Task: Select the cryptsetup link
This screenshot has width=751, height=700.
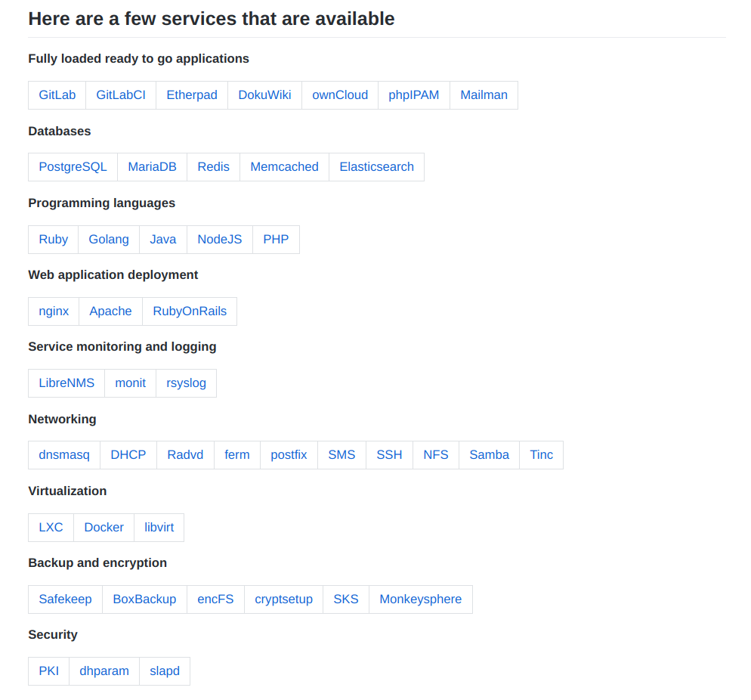Action: click(x=283, y=599)
